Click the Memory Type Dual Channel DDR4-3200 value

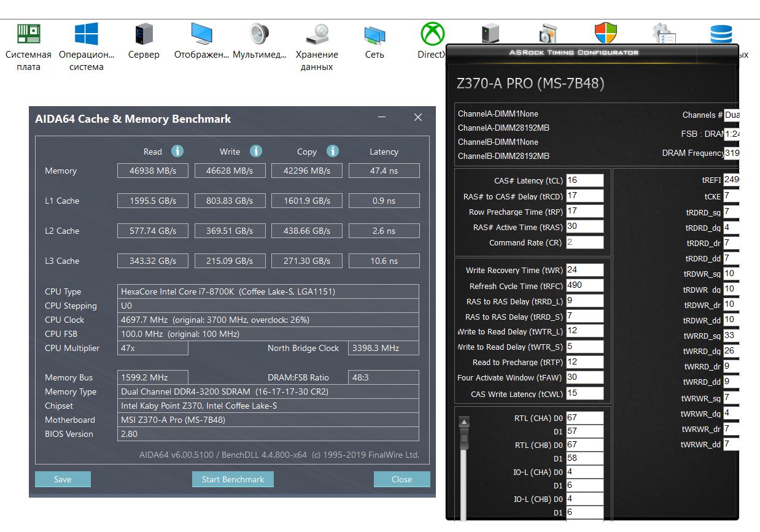tap(268, 391)
